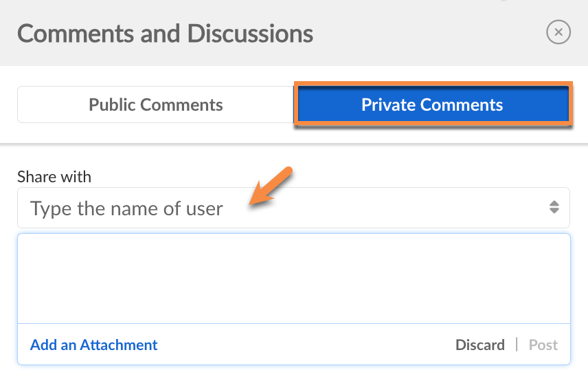Click the 'Comments and Discussions' heading

click(x=165, y=33)
